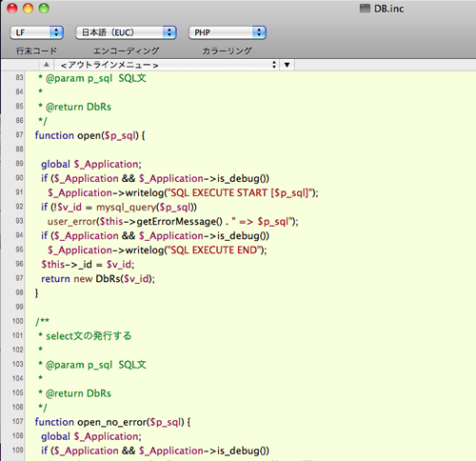Click the DB.inc window title
This screenshot has width=476, height=461.
coord(388,9)
